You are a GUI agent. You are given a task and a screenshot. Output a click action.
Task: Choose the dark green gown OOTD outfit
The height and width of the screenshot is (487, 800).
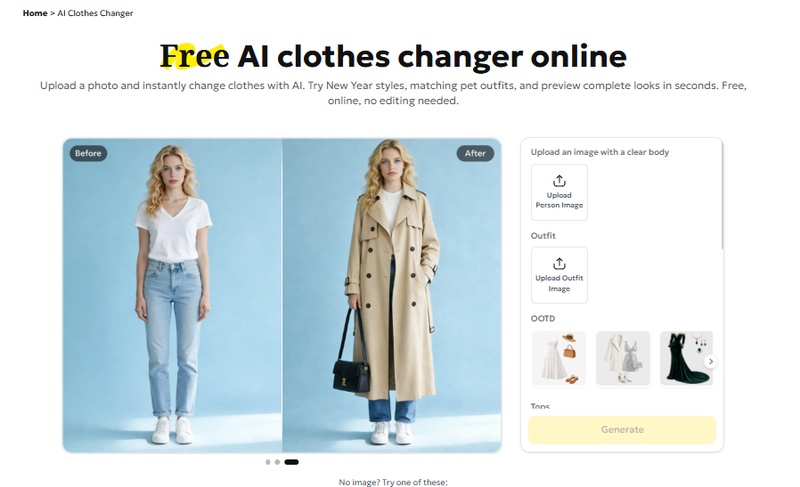click(x=686, y=358)
